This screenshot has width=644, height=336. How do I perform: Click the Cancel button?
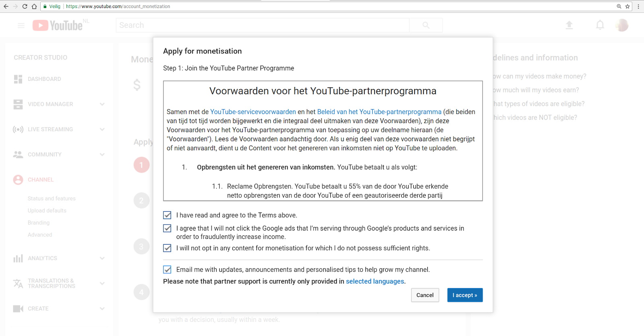pos(425,295)
